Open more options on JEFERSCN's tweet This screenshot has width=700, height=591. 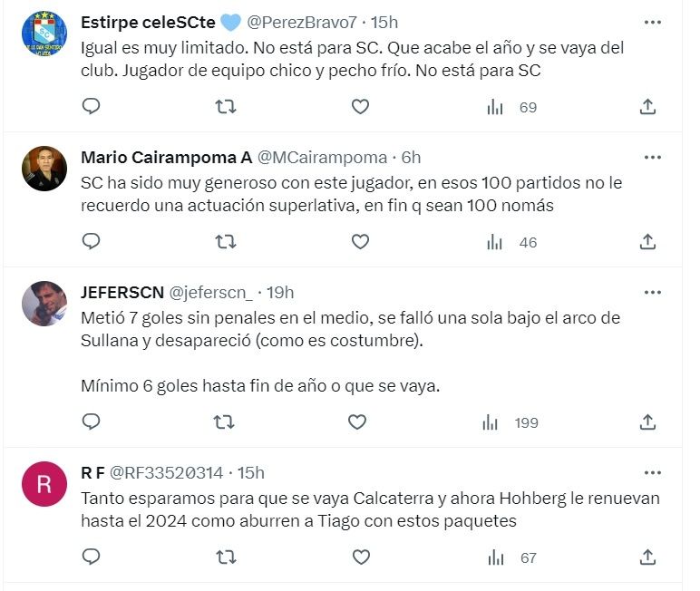(x=652, y=292)
